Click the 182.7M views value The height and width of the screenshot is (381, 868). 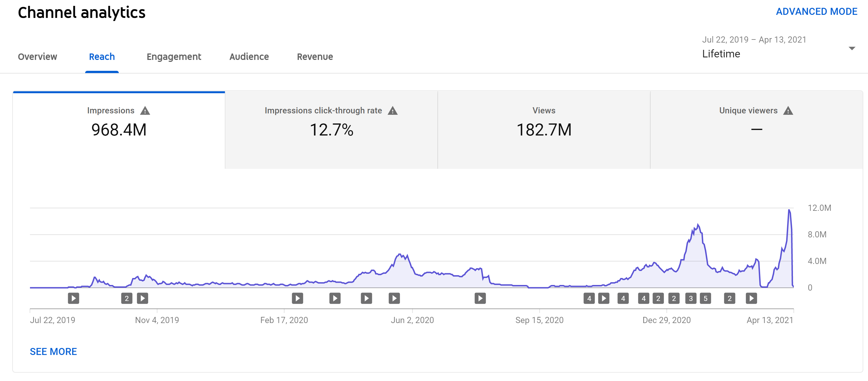[x=544, y=130]
